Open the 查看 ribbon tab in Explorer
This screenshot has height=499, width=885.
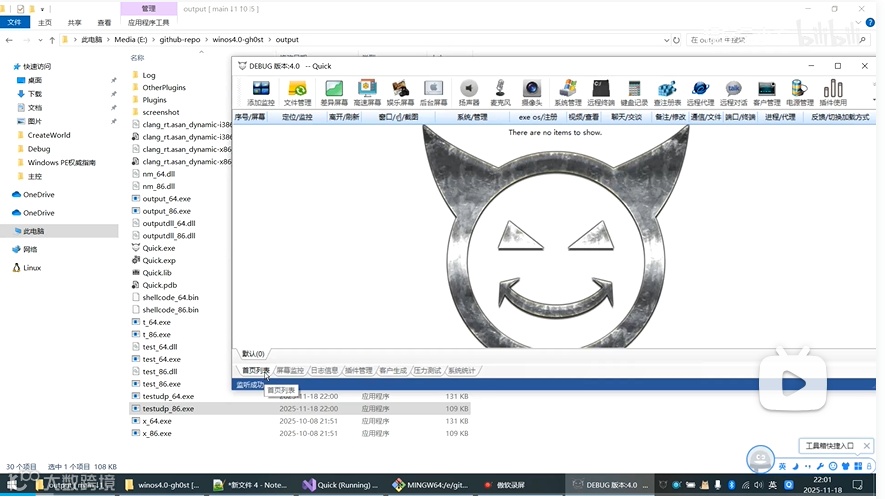tap(105, 22)
